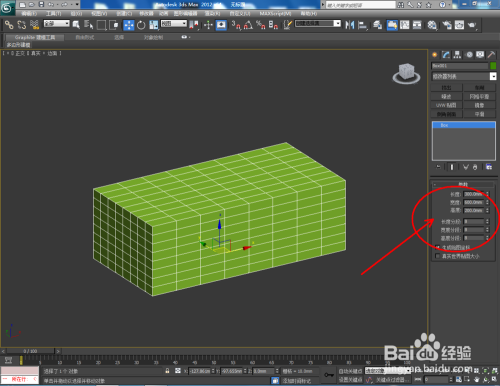Click the green object color swatch
The image size is (500, 386).
click(x=493, y=66)
